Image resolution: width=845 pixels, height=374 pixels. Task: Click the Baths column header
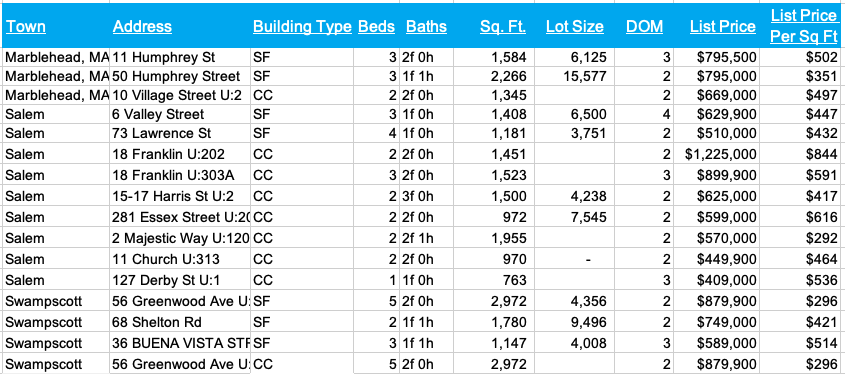tap(426, 27)
